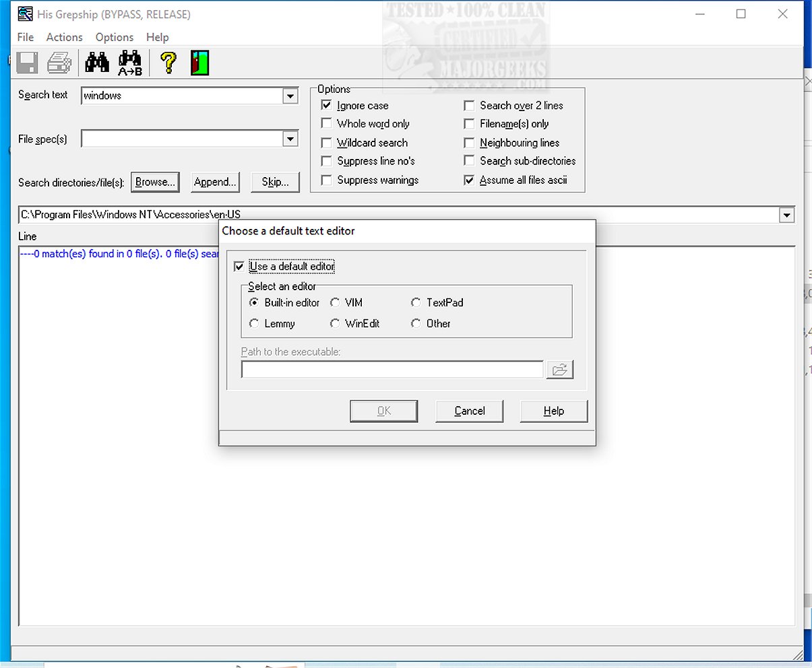The height and width of the screenshot is (668, 812).
Task: Open the search directories path dropdown
Action: point(786,215)
